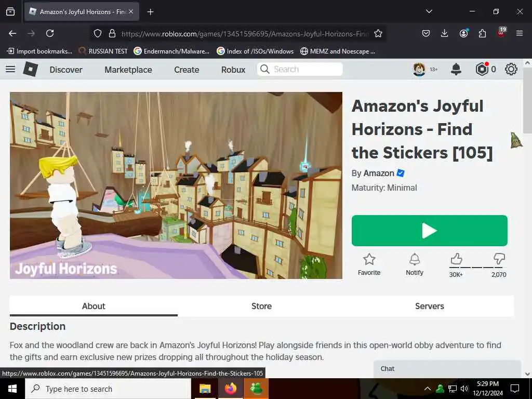
Task: Go to the Create menu item
Action: (x=187, y=70)
